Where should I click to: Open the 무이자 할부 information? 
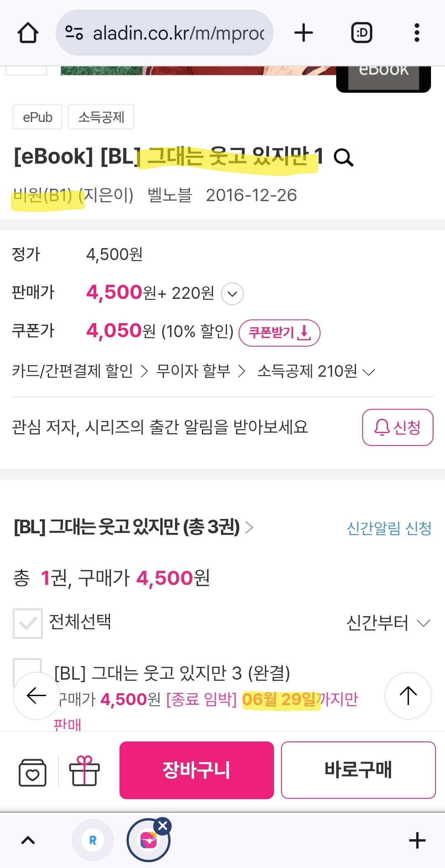click(x=201, y=371)
